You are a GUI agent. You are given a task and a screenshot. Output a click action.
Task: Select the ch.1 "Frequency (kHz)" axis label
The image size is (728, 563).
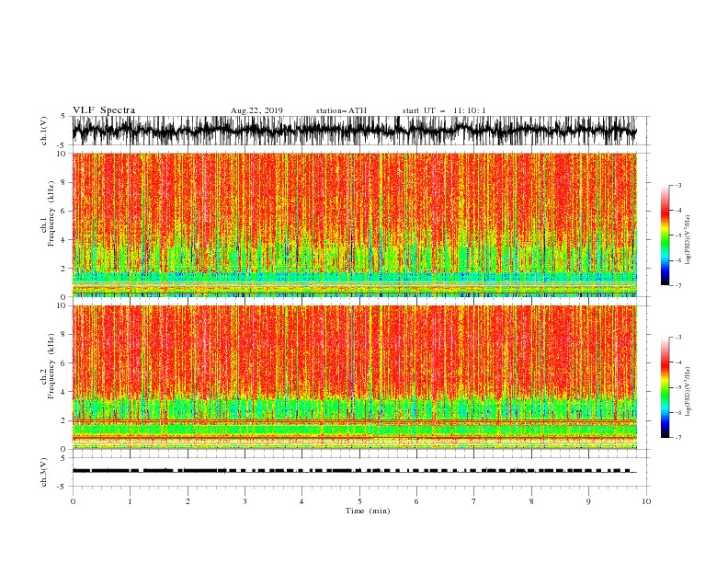(51, 213)
